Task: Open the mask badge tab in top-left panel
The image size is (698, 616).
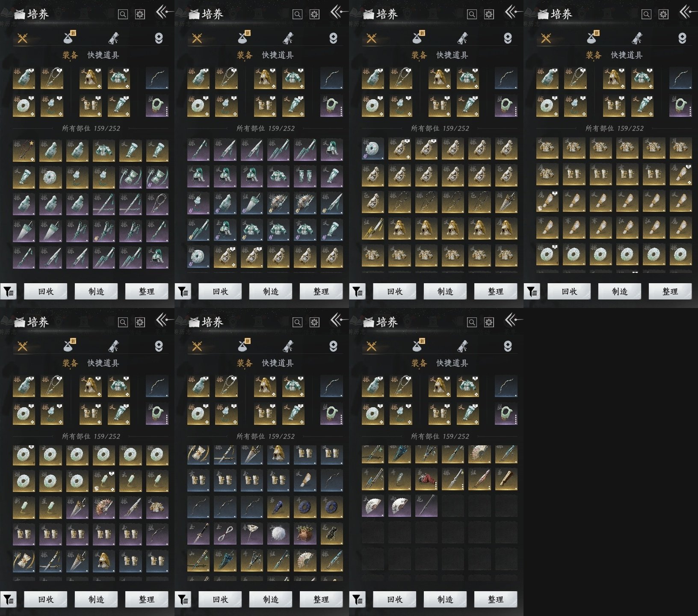Action: (x=159, y=38)
